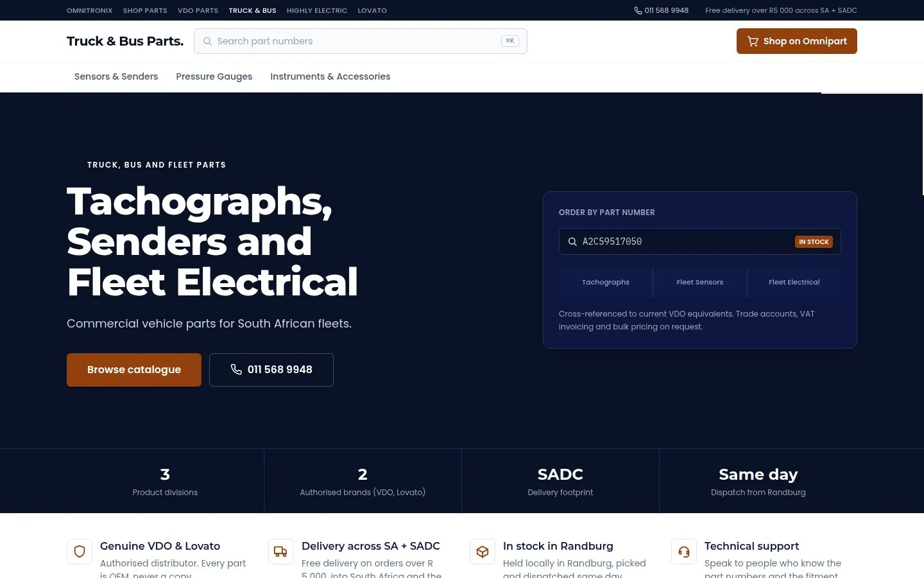Open Pressure Gauges category
Viewport: 924px width, 578px height.
[x=214, y=76]
